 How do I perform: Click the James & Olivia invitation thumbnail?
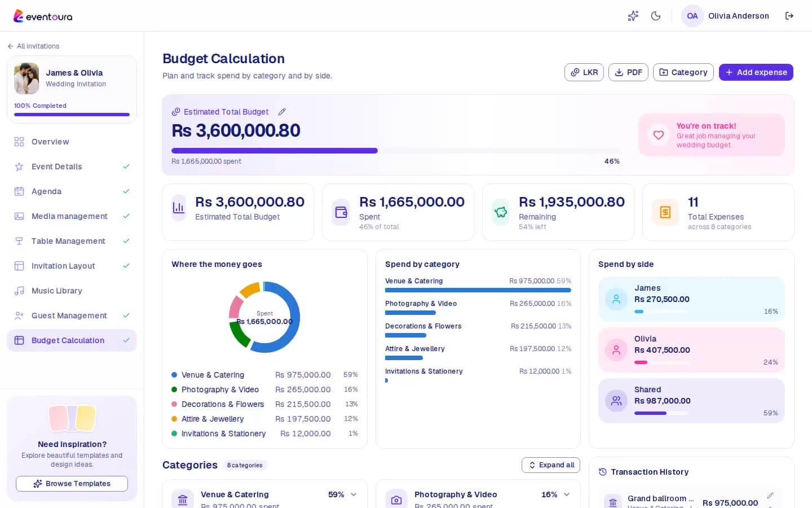click(27, 78)
